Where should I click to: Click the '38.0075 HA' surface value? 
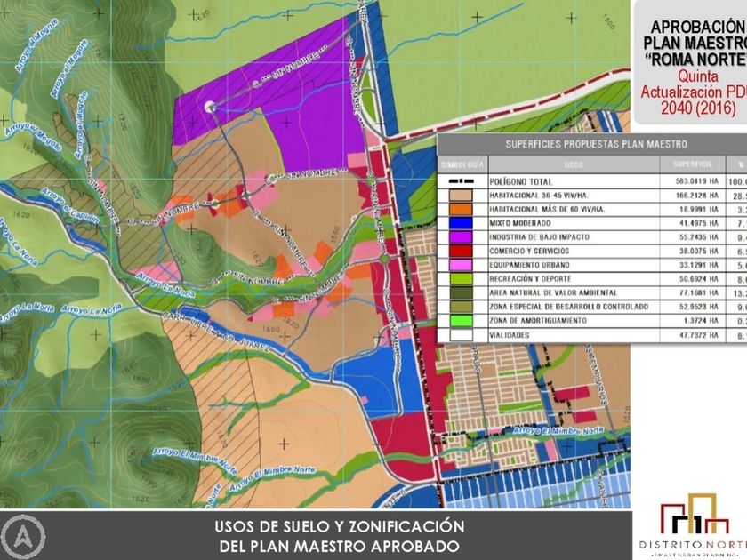(698, 251)
